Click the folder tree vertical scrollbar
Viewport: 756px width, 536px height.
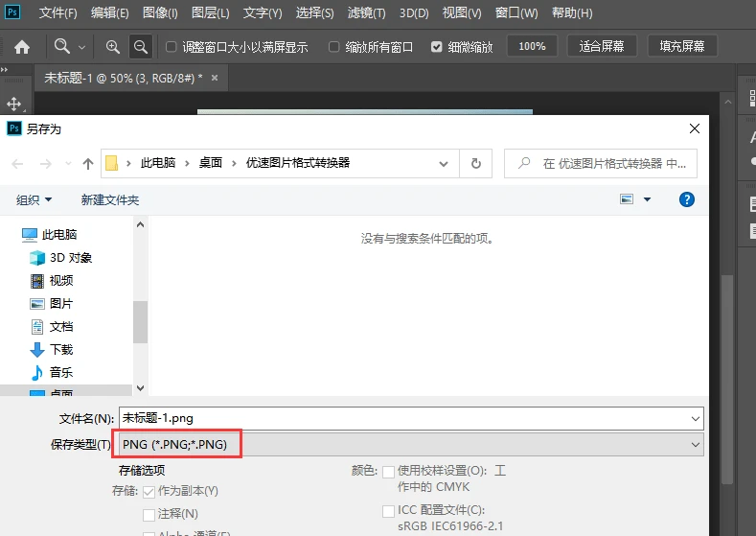coord(141,321)
